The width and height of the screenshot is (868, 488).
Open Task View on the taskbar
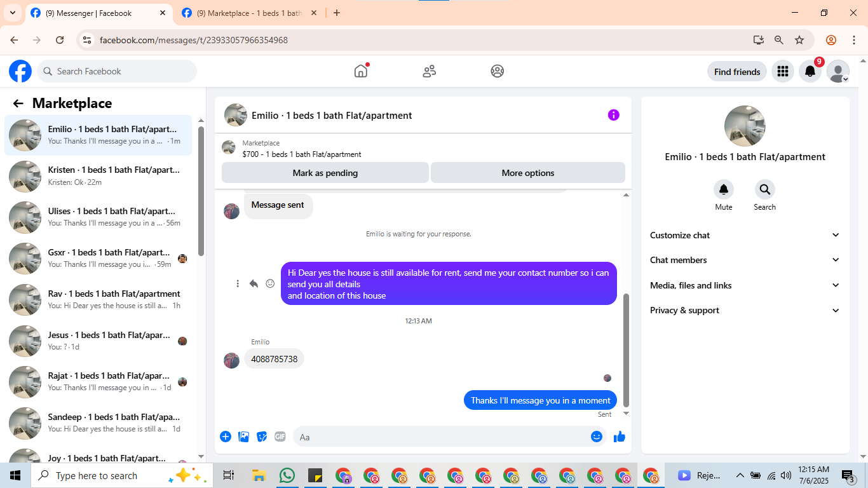229,475
